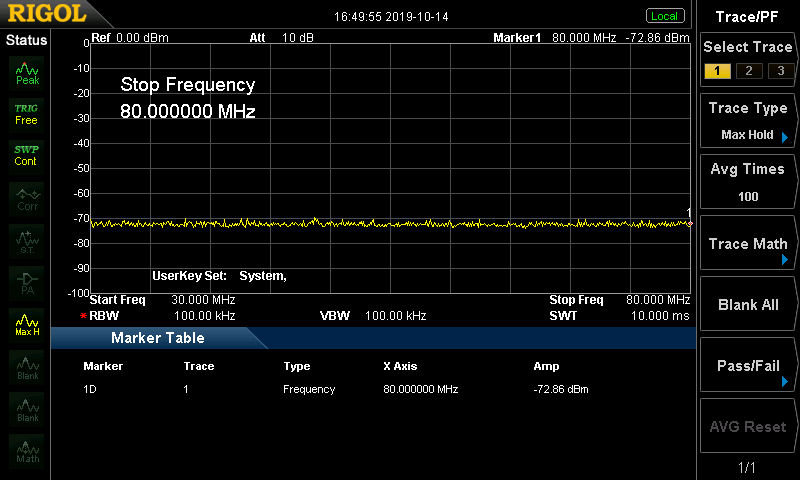Expand the Trace Math submenu
This screenshot has height=480, width=800.
[x=748, y=244]
